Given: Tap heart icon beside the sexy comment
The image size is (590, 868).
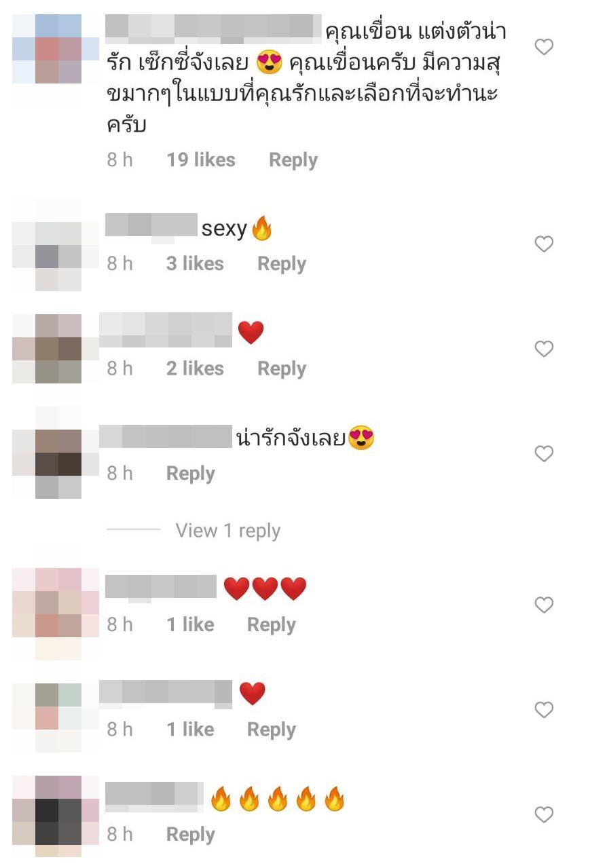Looking at the screenshot, I should point(544,244).
